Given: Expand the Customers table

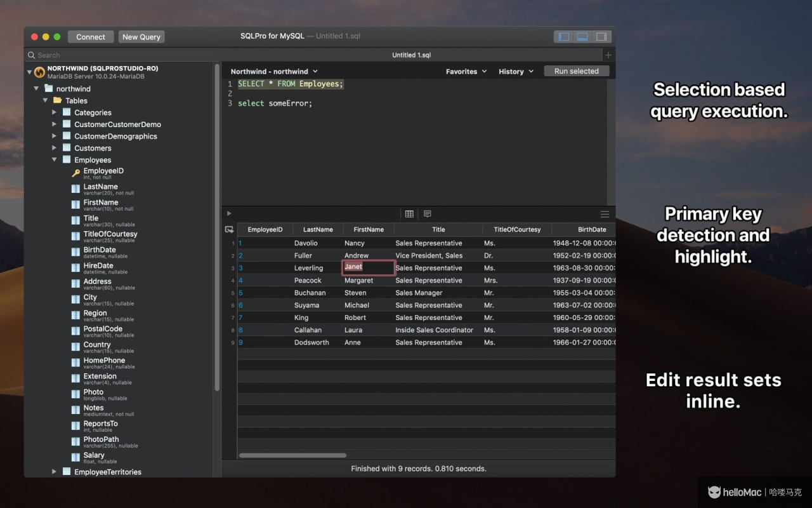Looking at the screenshot, I should point(55,148).
